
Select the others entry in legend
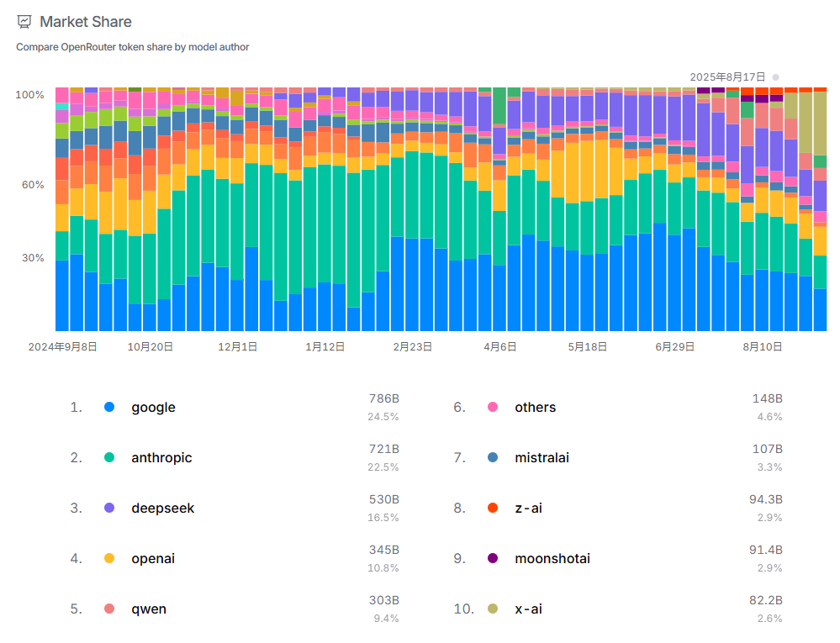[x=535, y=408]
